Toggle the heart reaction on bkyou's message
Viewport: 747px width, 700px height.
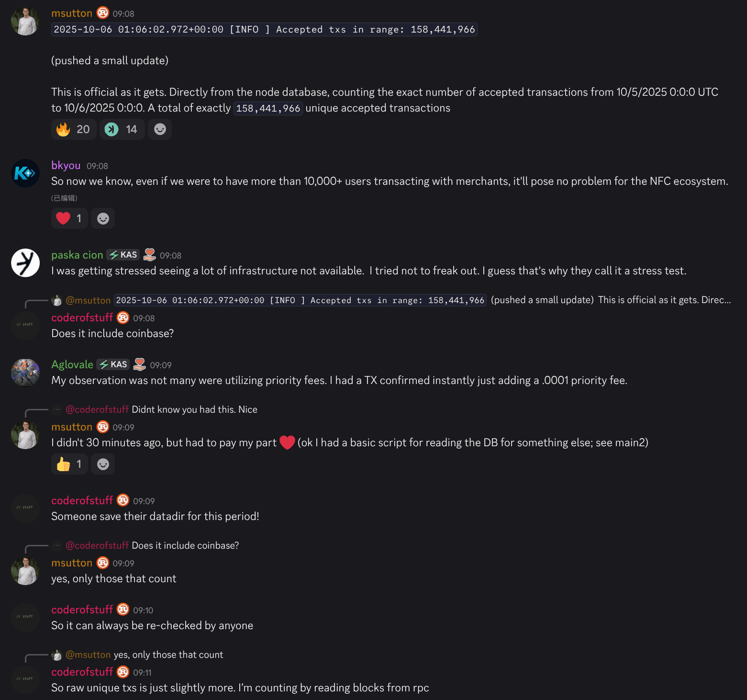tap(69, 218)
